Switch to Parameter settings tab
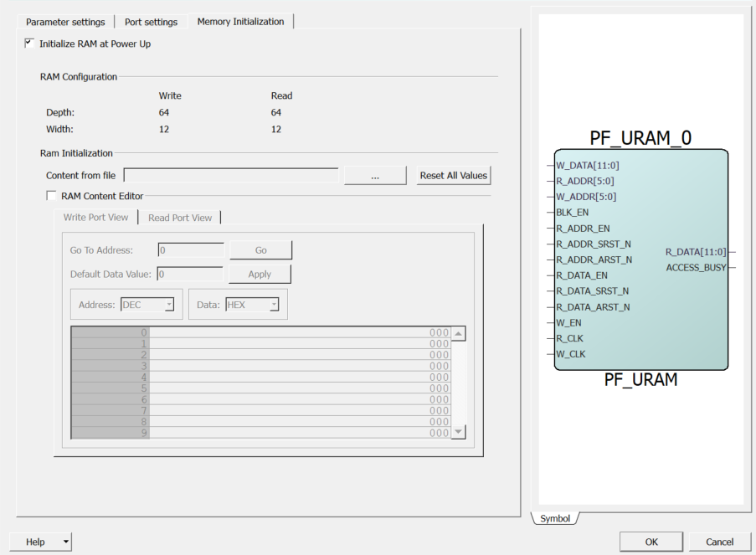This screenshot has height=555, width=756. click(x=65, y=22)
